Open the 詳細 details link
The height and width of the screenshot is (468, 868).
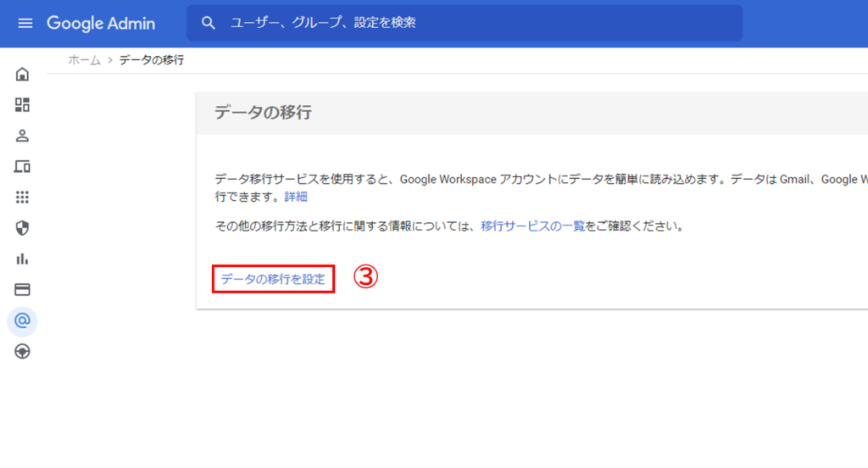(296, 197)
